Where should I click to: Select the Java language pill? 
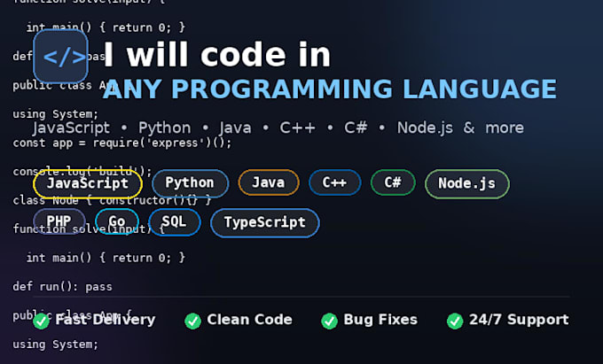coord(269,182)
